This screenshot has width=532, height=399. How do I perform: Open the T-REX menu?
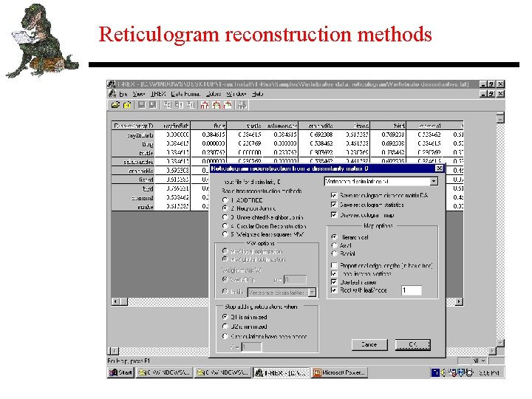[x=158, y=94]
